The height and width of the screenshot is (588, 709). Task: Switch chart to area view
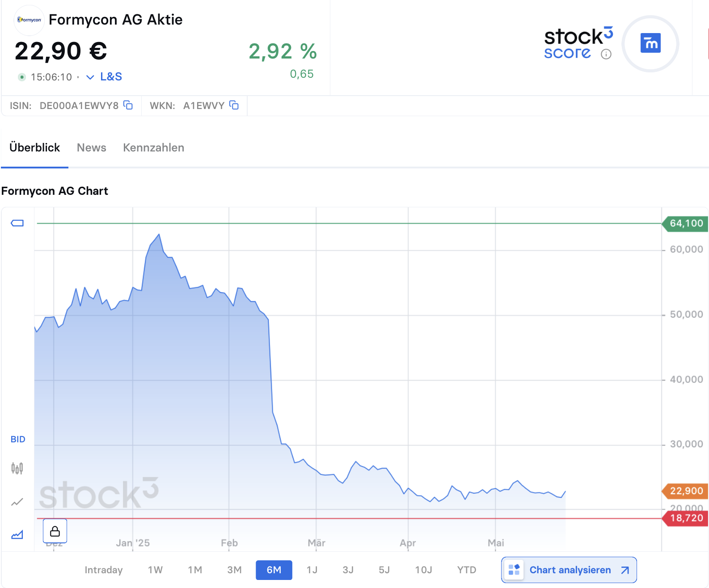coord(17,534)
